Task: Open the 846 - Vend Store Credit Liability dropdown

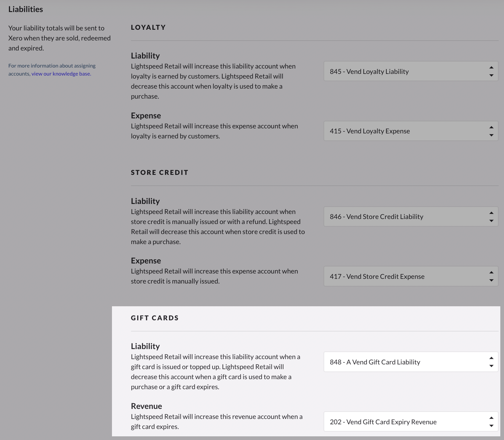Action: 411,217
